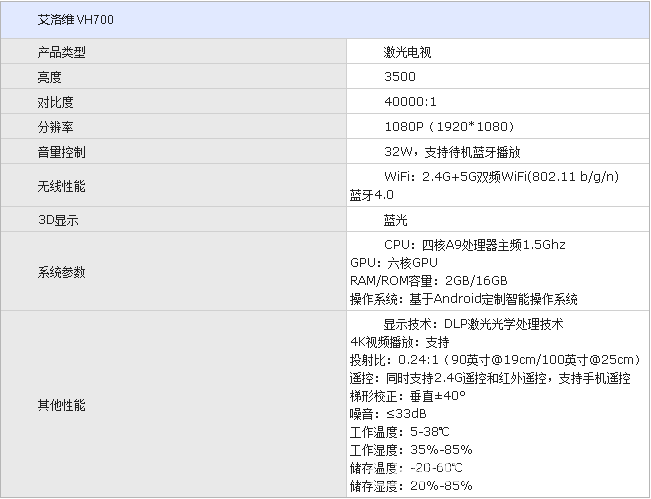Click the brightness value 3500

tap(400, 77)
